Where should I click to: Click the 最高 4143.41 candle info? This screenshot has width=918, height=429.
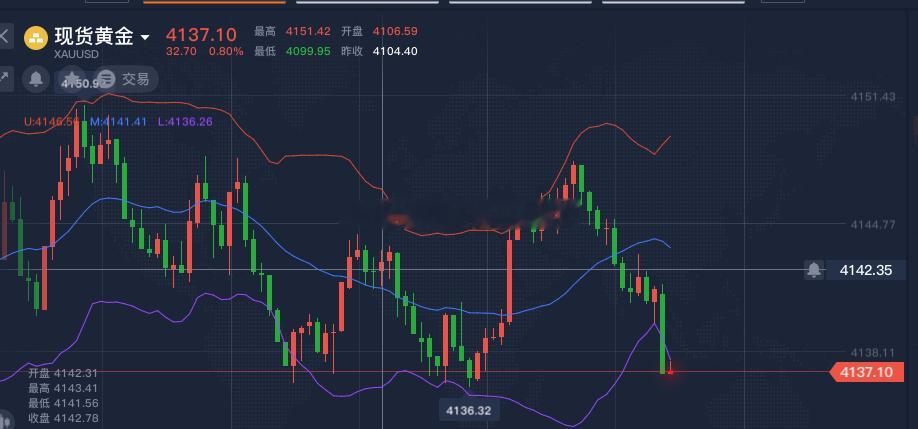63,388
